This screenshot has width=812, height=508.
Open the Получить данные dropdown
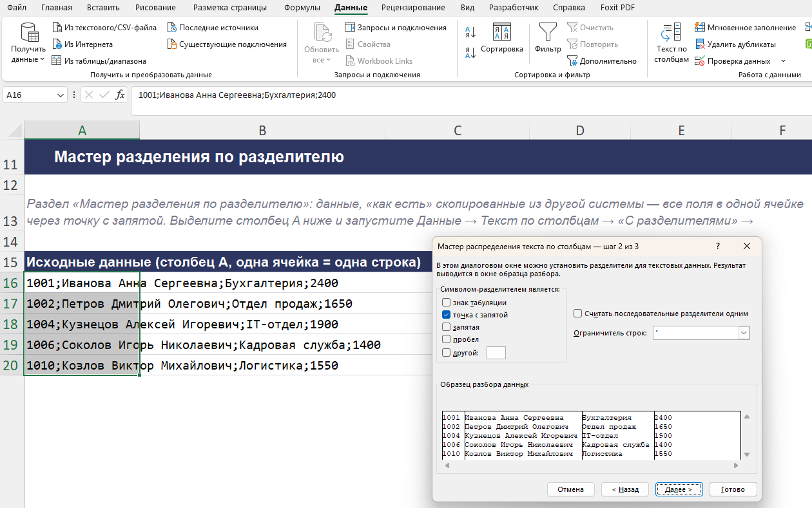point(28,42)
